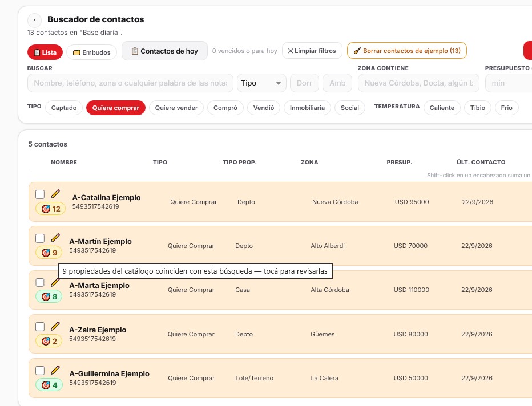Edit A-Zaira Ejemplo with pencil icon
532x406 pixels.
[x=55, y=326]
